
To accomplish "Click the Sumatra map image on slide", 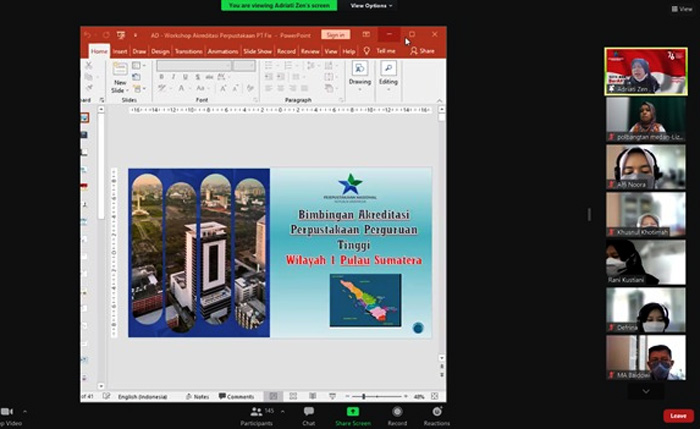I will pyautogui.click(x=365, y=300).
